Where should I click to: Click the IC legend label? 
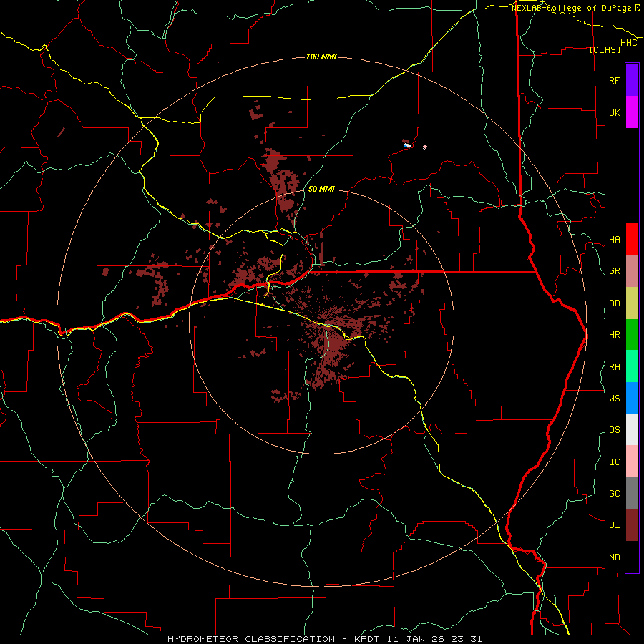(x=614, y=462)
